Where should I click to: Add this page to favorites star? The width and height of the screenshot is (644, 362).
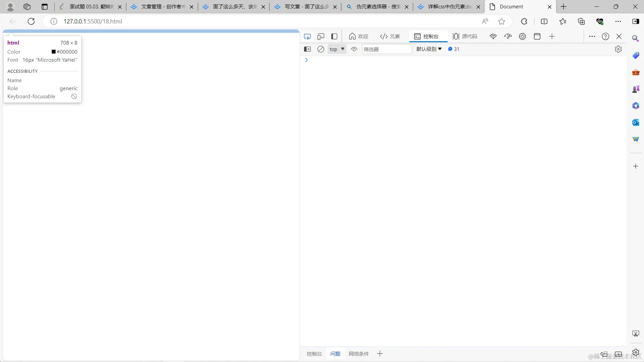coord(501,21)
